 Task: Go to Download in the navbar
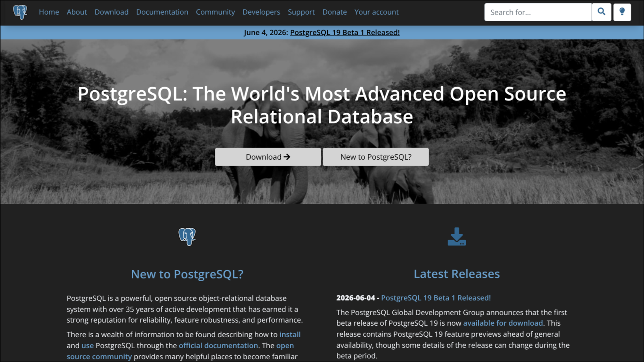(x=112, y=12)
